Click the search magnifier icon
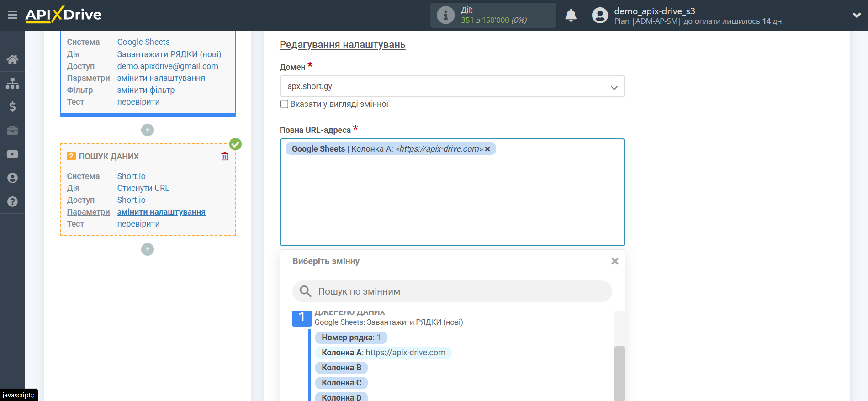The image size is (868, 401). [305, 291]
